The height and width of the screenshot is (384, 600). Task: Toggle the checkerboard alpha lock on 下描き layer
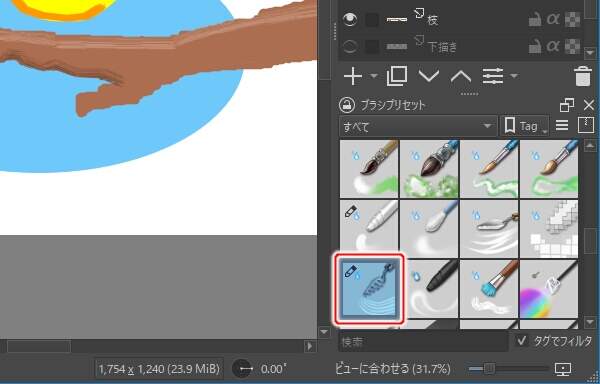(573, 47)
